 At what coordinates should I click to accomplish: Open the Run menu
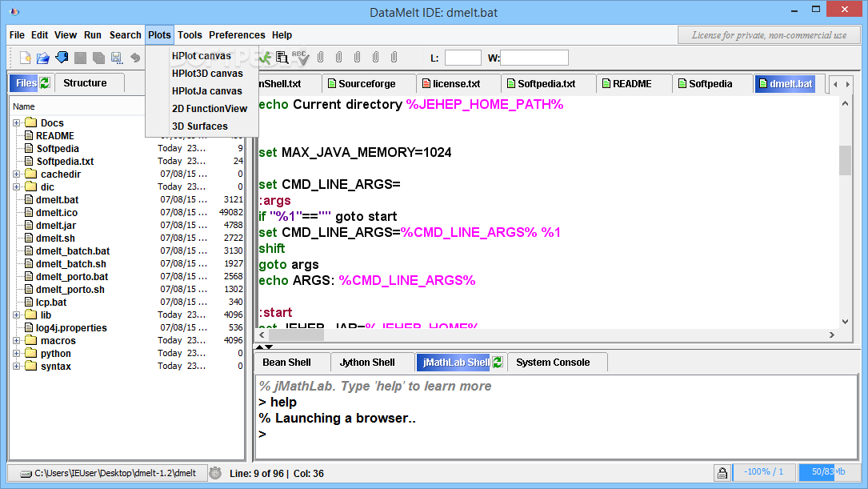[93, 35]
